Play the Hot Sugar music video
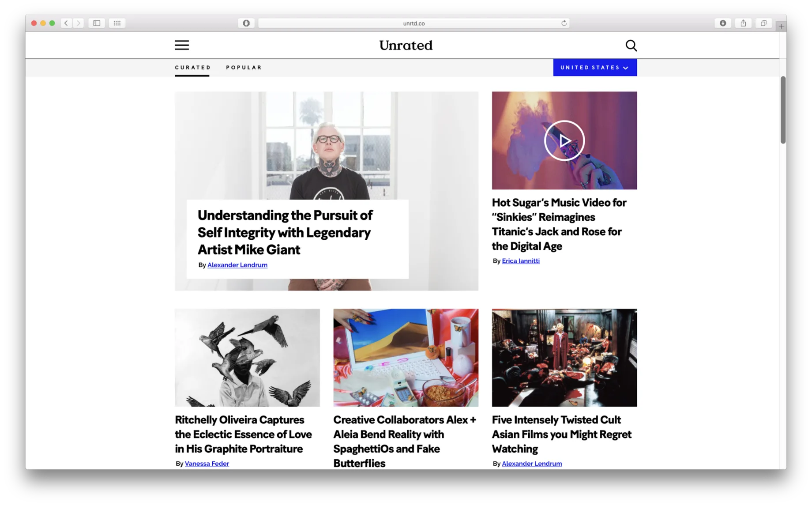The width and height of the screenshot is (812, 506). [564, 140]
